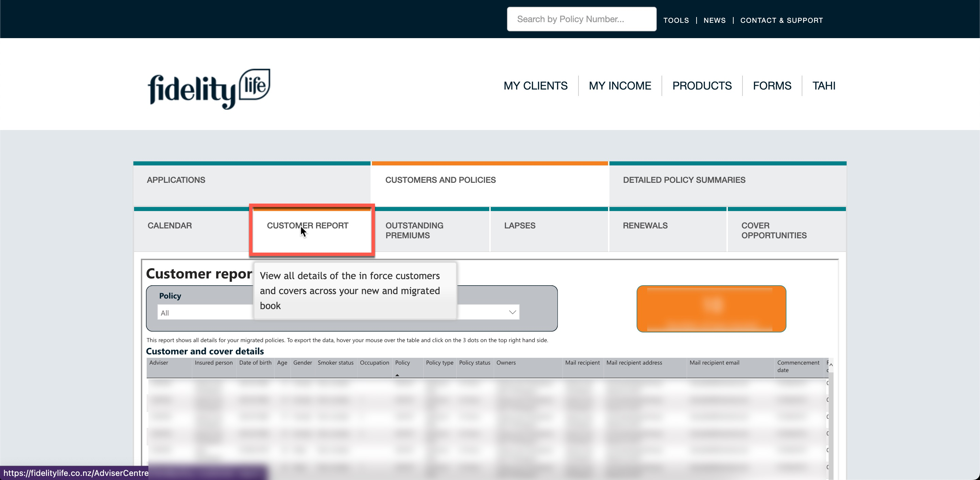Expand the dropdown chevron in the filter panel
Image resolution: width=980 pixels, height=480 pixels.
click(x=512, y=312)
